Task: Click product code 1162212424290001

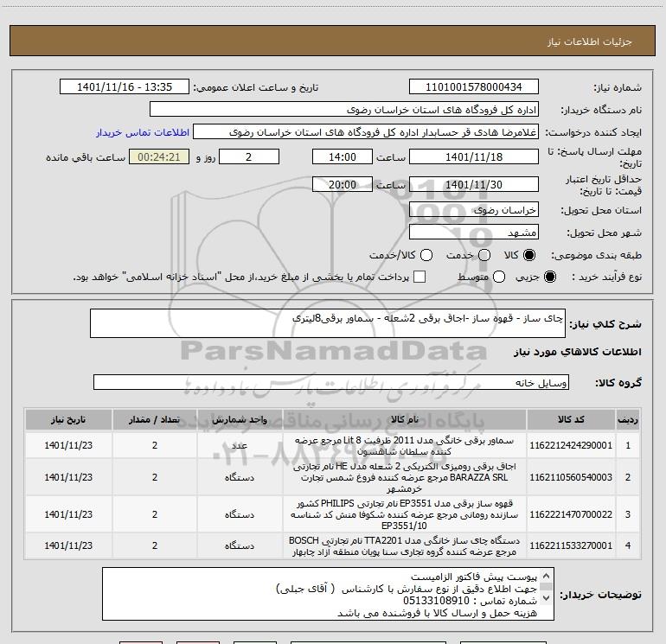Action: click(571, 445)
